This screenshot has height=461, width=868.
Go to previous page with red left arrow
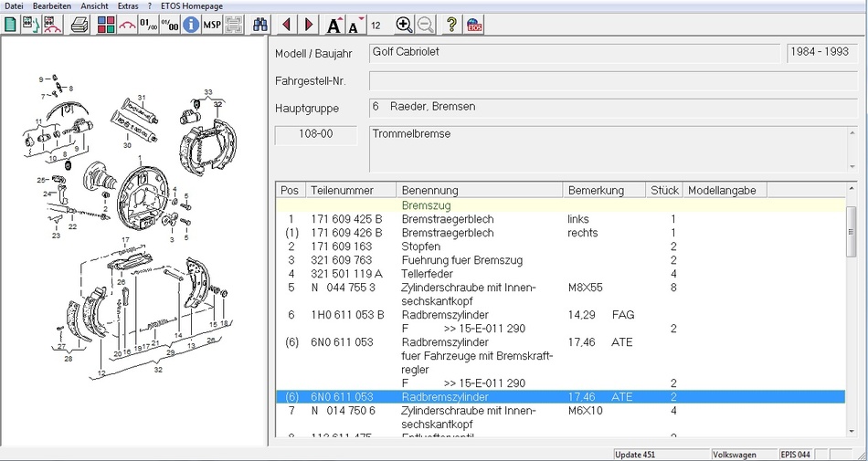coord(286,25)
